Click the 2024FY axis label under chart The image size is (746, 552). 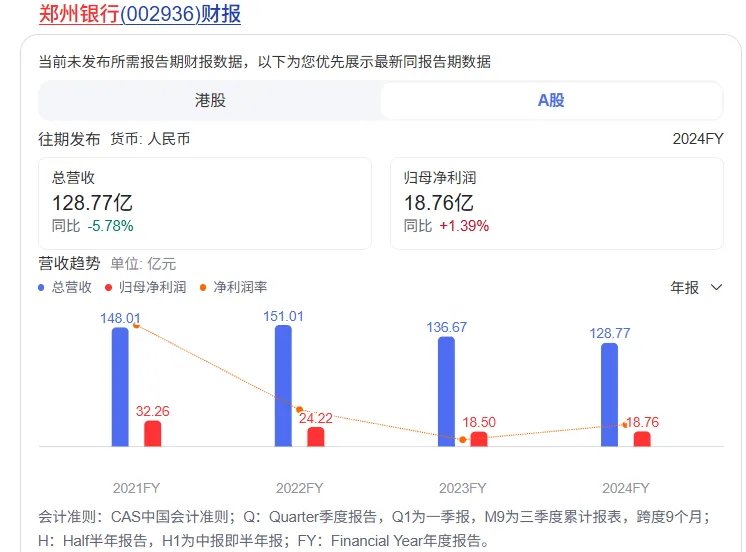[x=626, y=488]
